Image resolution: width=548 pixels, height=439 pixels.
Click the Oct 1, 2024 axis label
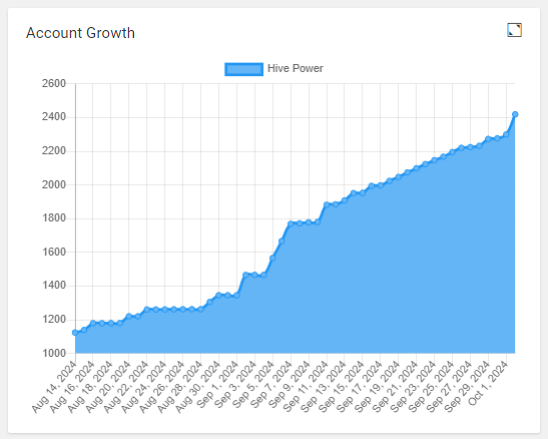point(488,384)
